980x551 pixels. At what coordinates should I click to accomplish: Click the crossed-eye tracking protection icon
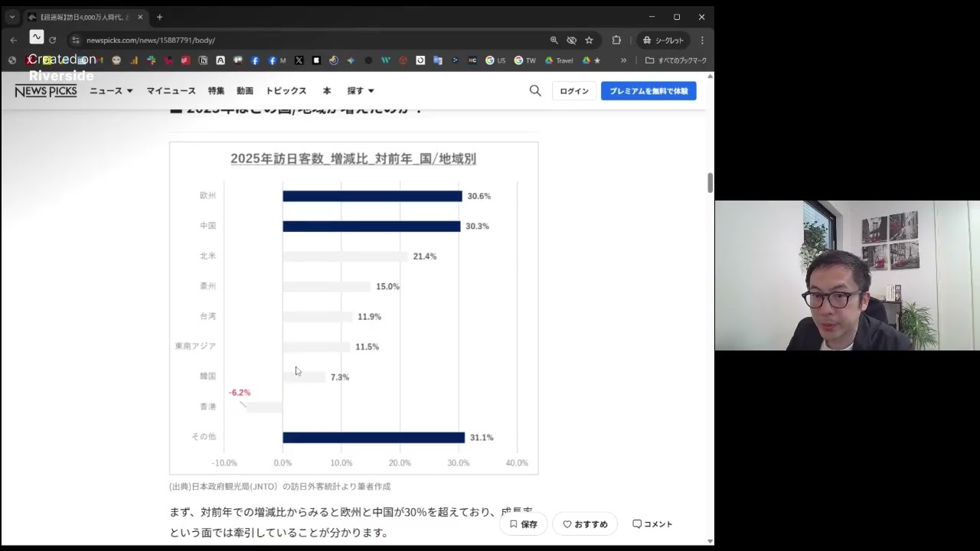[x=571, y=40]
